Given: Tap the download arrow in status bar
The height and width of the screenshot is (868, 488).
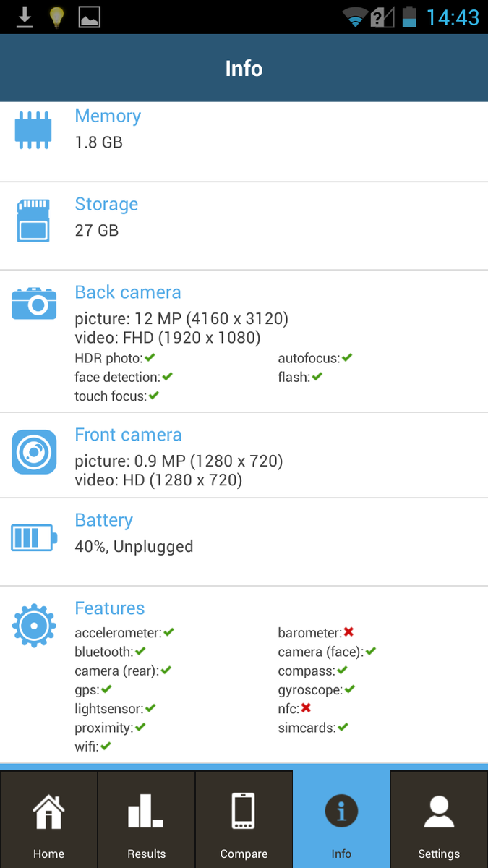Looking at the screenshot, I should 25,17.
